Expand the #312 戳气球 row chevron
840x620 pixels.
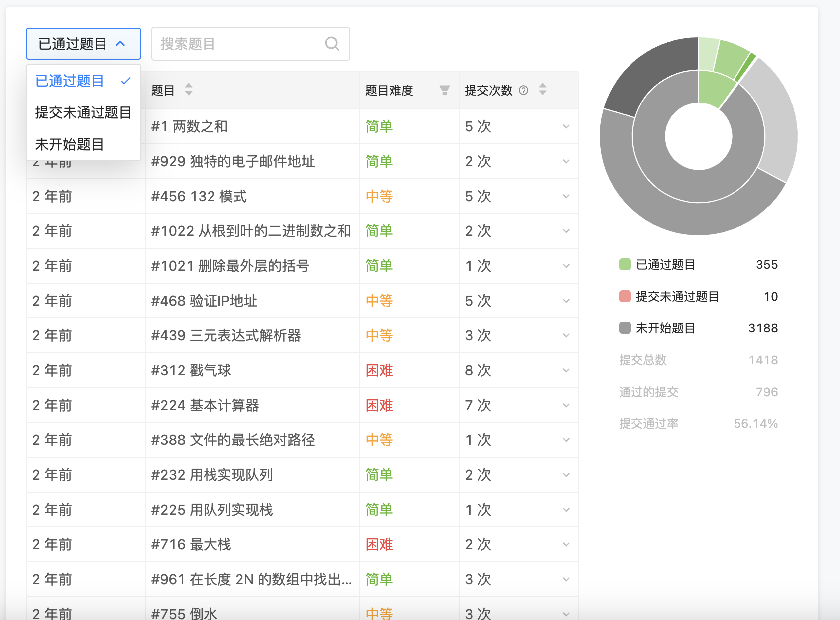click(x=566, y=370)
